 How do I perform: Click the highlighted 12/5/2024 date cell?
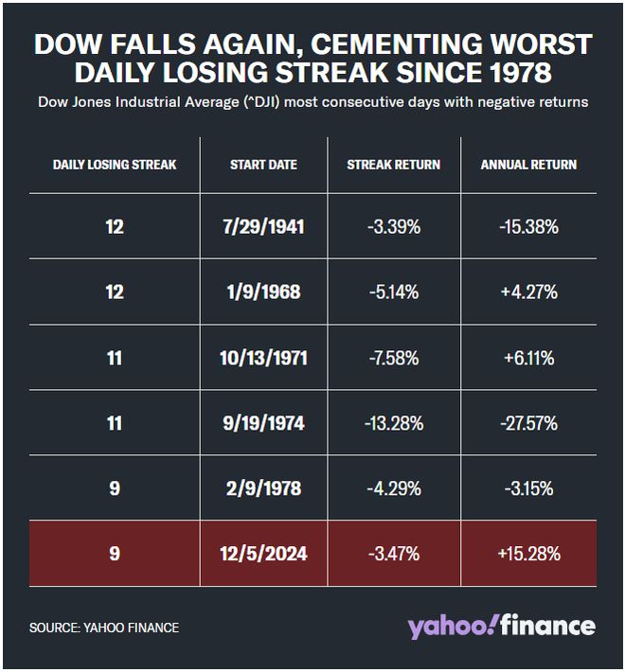pos(263,554)
